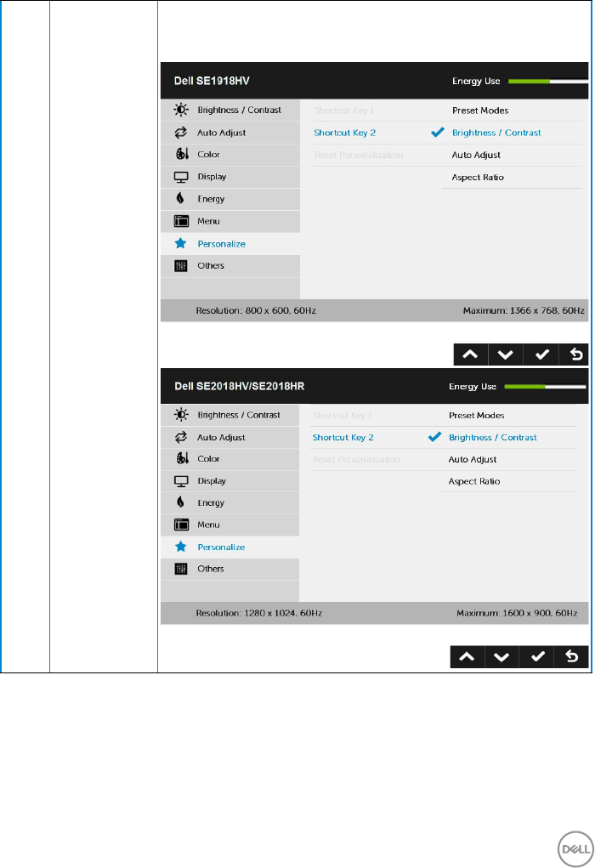The image size is (595, 868).
Task: Choose Auto Adjust shortcut option in SE2018HV
Action: point(473,459)
